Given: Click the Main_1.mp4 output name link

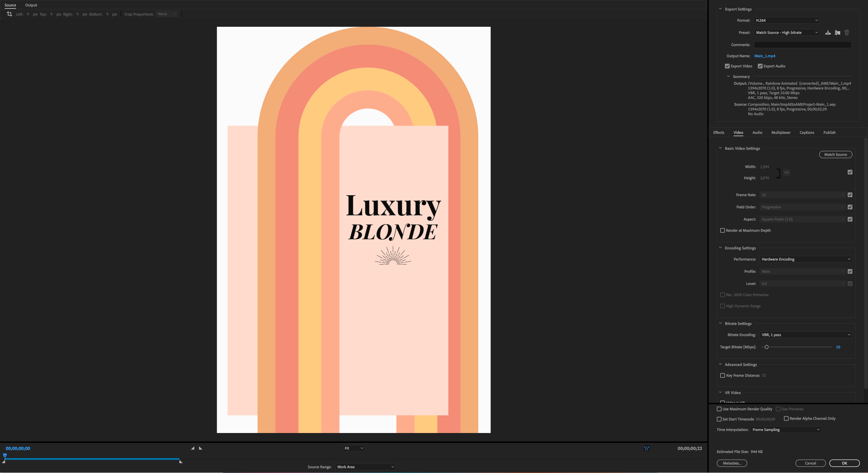Looking at the screenshot, I should (765, 56).
